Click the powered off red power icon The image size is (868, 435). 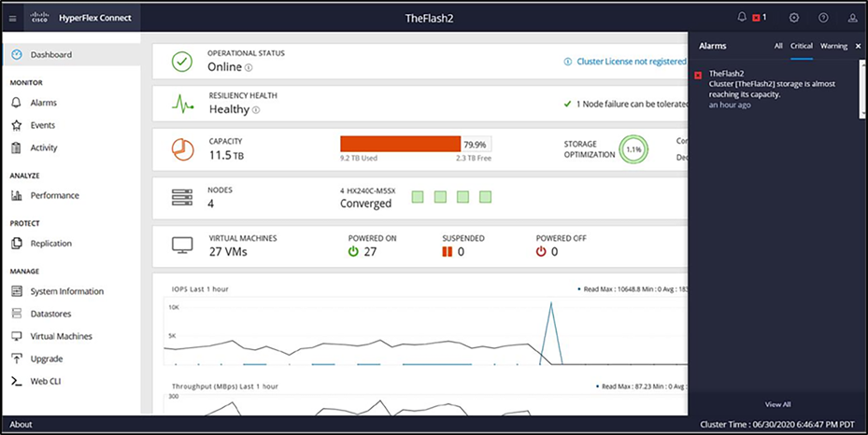(541, 251)
